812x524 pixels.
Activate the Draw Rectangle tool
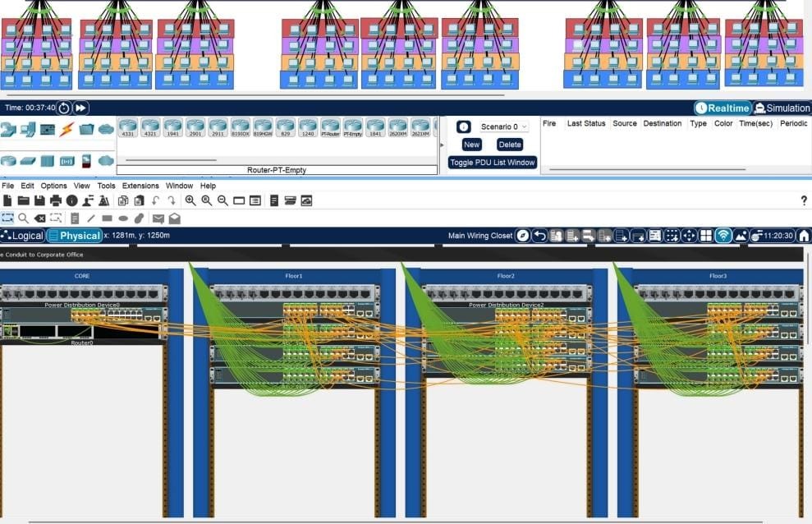click(108, 218)
